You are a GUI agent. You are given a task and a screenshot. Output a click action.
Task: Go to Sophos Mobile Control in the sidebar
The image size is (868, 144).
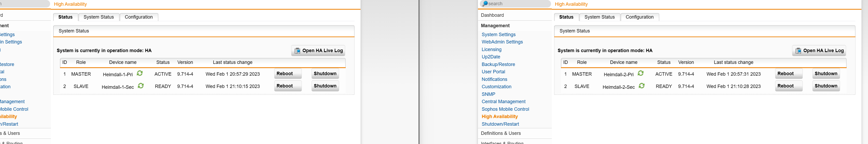505,109
